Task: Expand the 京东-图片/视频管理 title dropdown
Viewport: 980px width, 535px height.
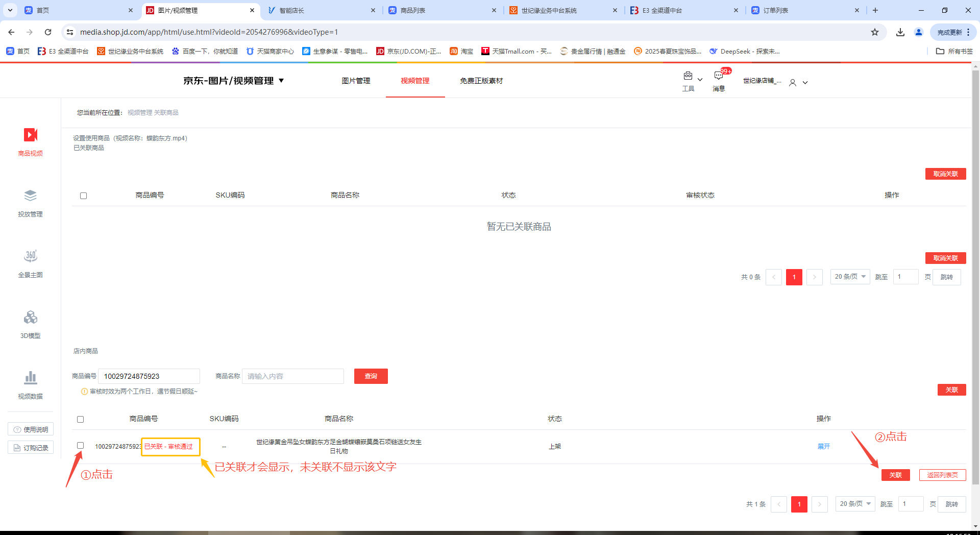Action: pos(281,81)
